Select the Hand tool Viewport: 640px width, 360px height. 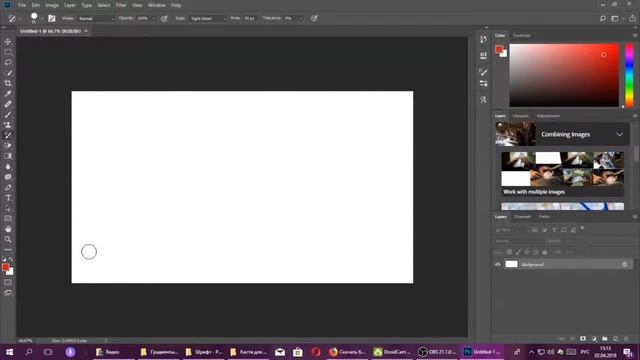(x=8, y=229)
